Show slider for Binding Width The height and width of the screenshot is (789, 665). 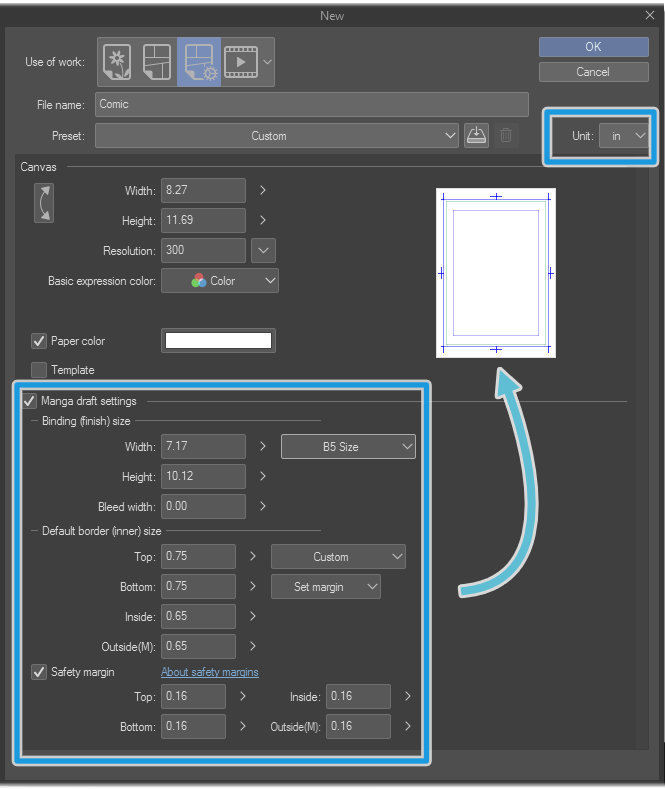[x=263, y=446]
